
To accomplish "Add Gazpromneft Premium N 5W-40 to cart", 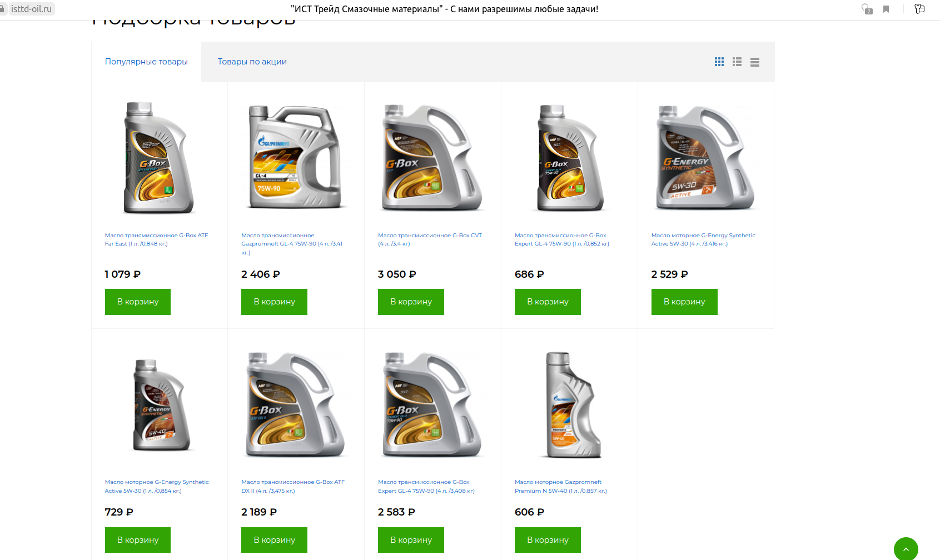I will [x=548, y=540].
